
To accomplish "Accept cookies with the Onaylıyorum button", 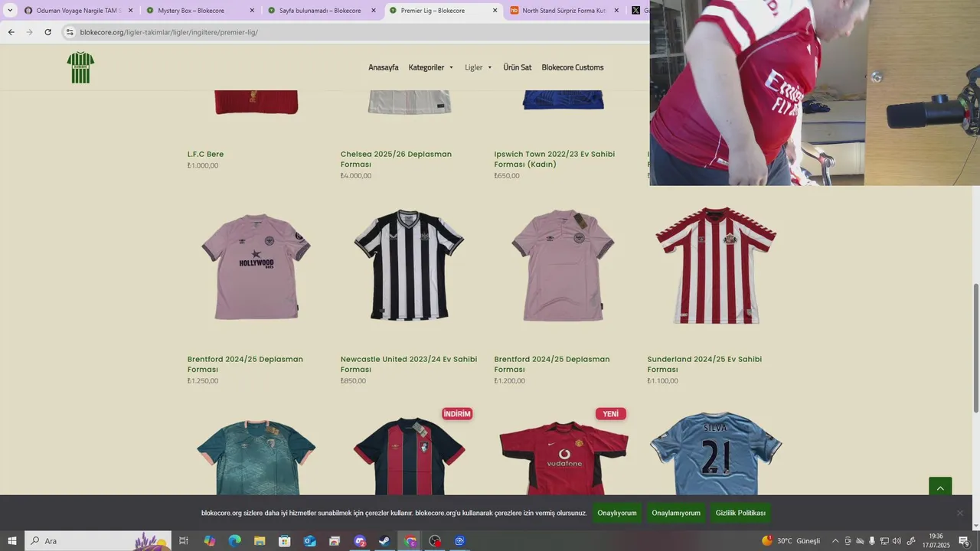I will 617,513.
